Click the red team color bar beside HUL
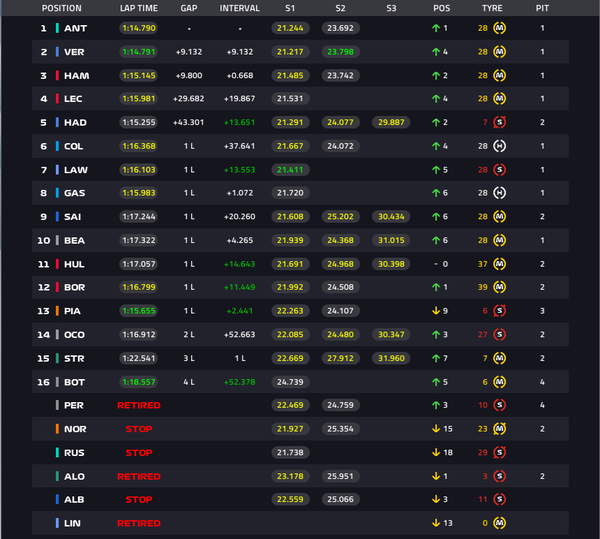Image resolution: width=600 pixels, height=539 pixels. pos(57,264)
